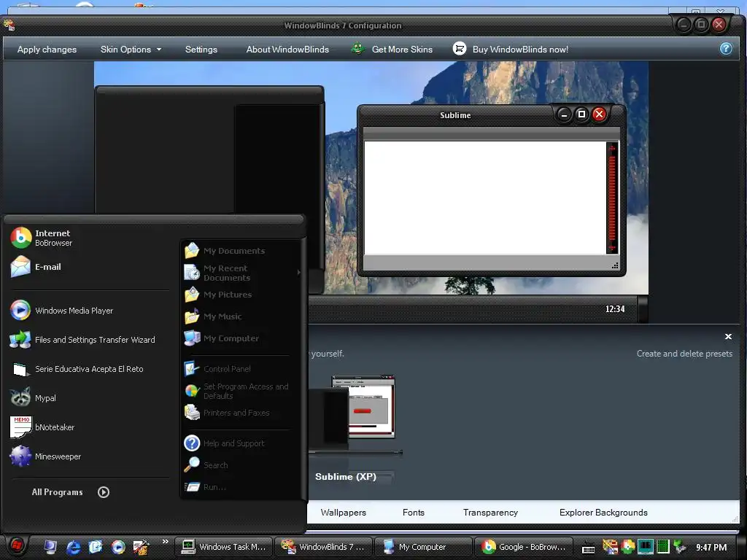The image size is (747, 560).
Task: Click the WindowBlinds paint tray icon
Action: tap(610, 547)
